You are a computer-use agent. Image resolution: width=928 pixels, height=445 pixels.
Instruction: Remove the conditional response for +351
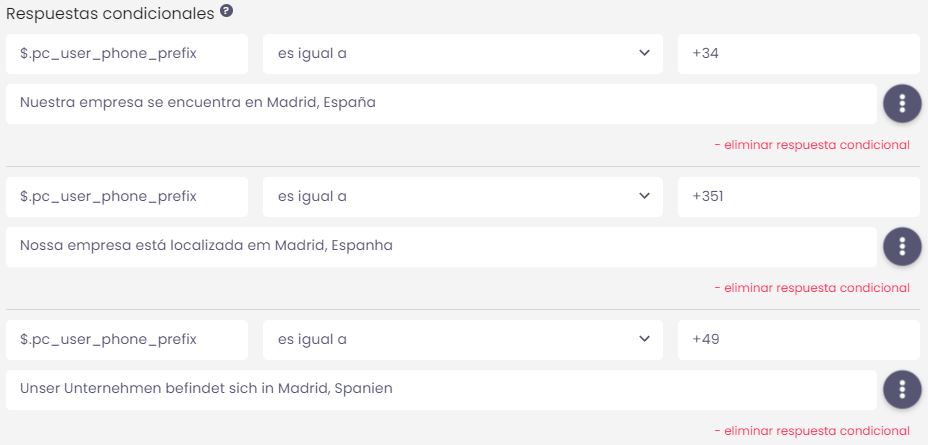[x=812, y=288]
